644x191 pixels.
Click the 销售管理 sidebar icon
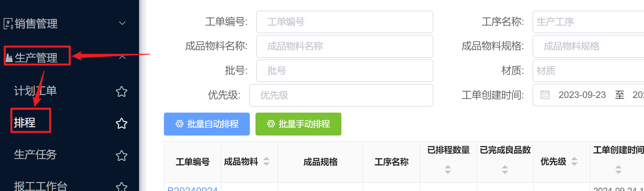tap(8, 24)
